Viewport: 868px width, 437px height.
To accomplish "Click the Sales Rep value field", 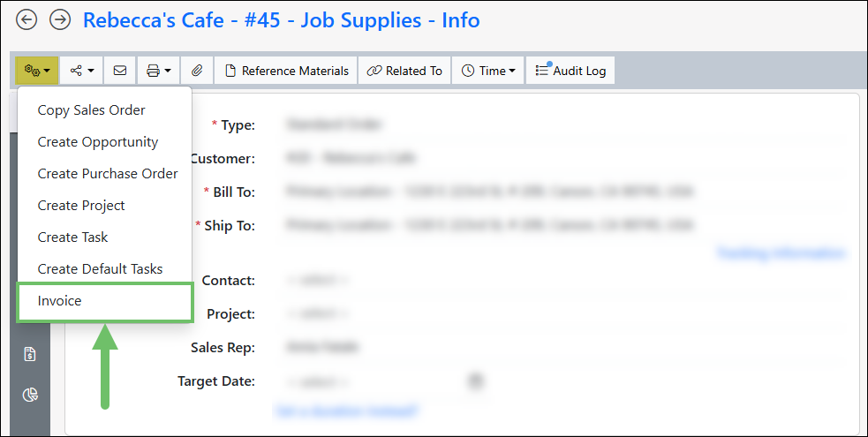I will pyautogui.click(x=322, y=347).
